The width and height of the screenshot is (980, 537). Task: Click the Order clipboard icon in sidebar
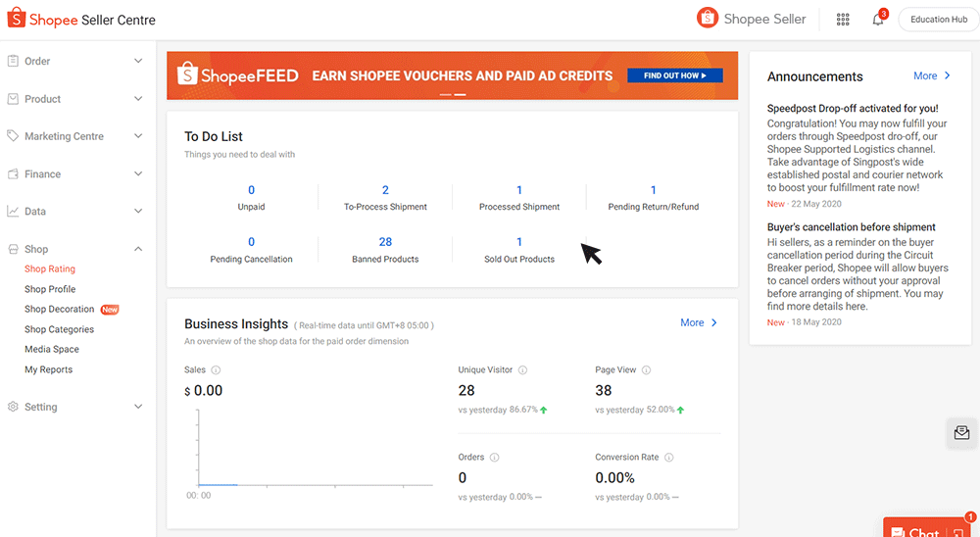(x=13, y=61)
